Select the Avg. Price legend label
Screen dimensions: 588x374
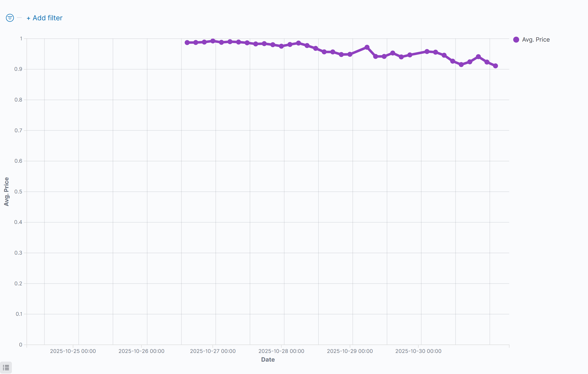pos(536,40)
